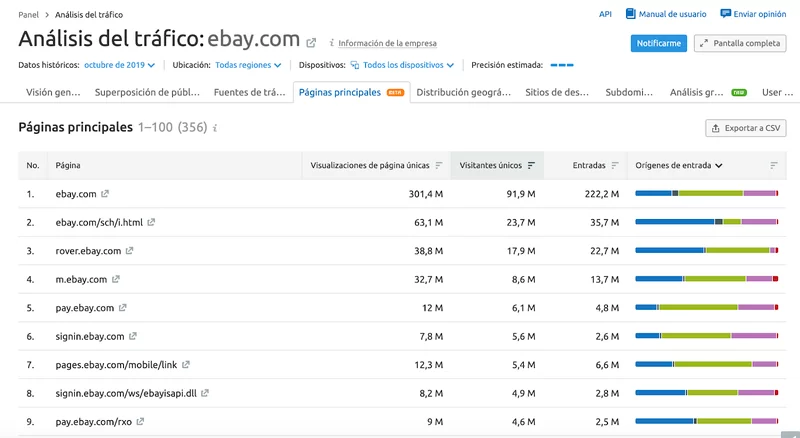
Task: Click the ebay.com/sch/i.html page name
Action: (x=99, y=223)
